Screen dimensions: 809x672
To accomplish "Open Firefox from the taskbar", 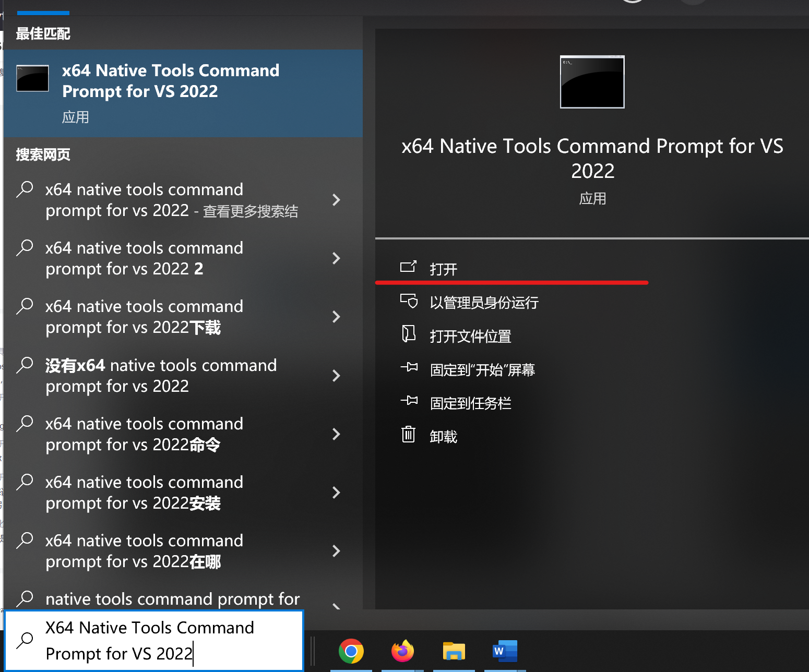I will tap(402, 651).
